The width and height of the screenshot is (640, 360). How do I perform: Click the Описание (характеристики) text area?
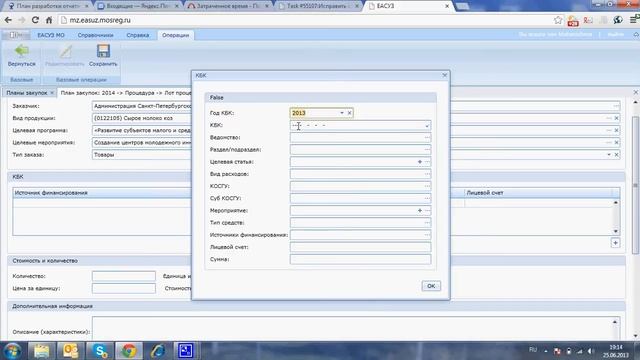[356, 328]
